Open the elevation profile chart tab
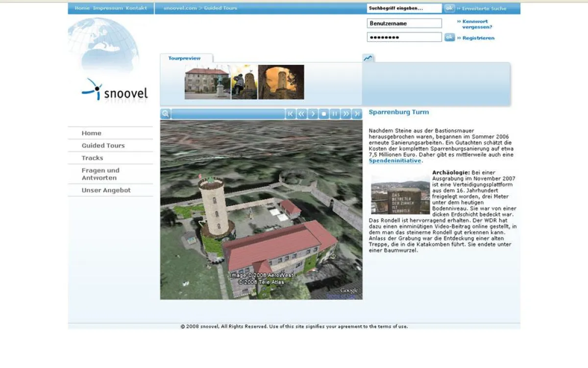Screen dimensions: 588x368 pyautogui.click(x=368, y=58)
